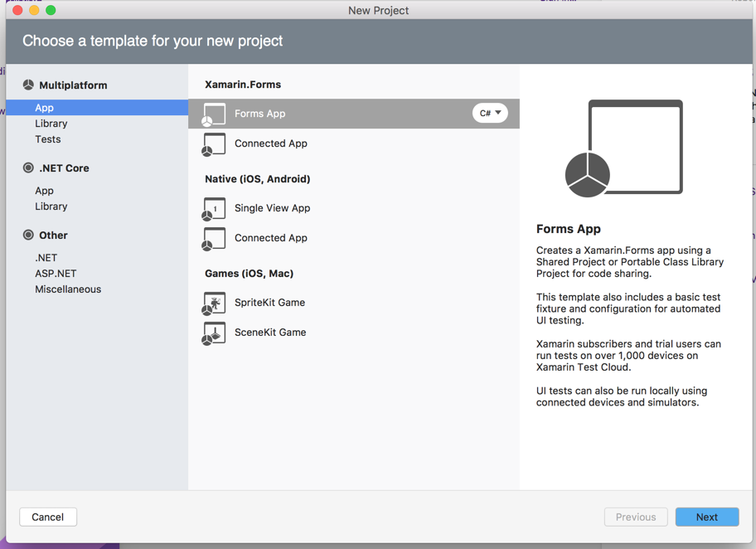The height and width of the screenshot is (549, 756).
Task: Close the New Project window
Action: pyautogui.click(x=18, y=10)
